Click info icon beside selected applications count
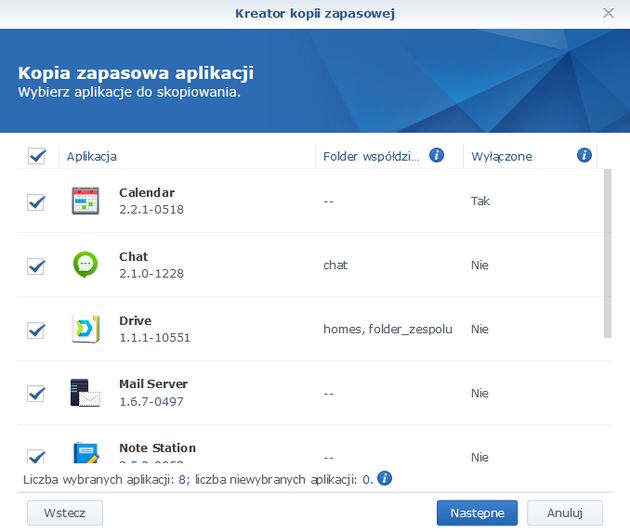The width and height of the screenshot is (630, 532). click(385, 479)
